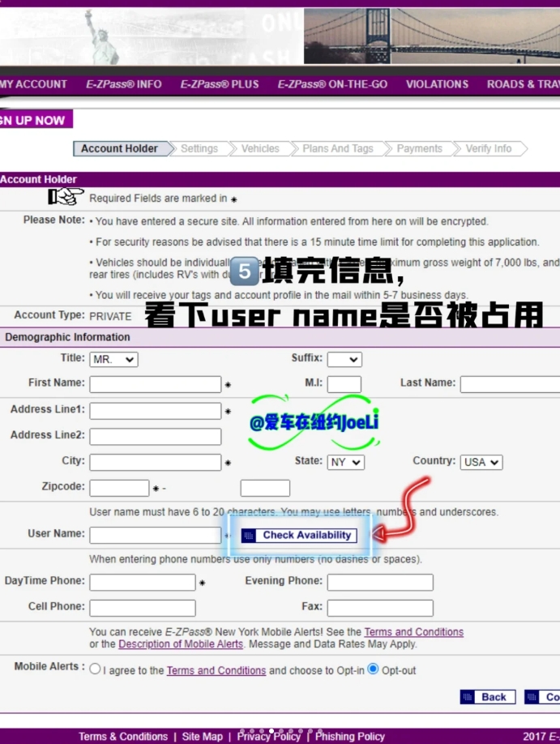Click the Check Availability button
560x744 pixels.
tap(299, 535)
